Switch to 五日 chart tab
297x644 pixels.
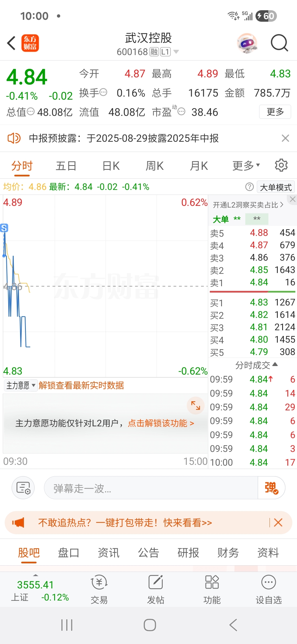coord(66,166)
